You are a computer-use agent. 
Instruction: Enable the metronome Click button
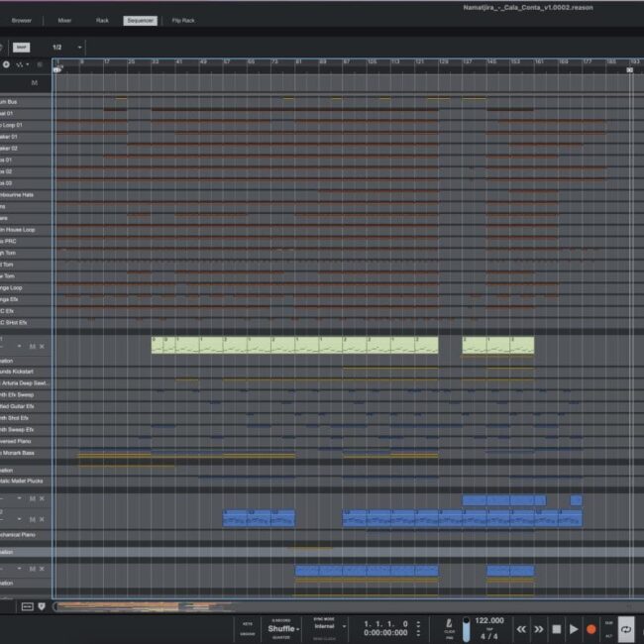pos(450,623)
